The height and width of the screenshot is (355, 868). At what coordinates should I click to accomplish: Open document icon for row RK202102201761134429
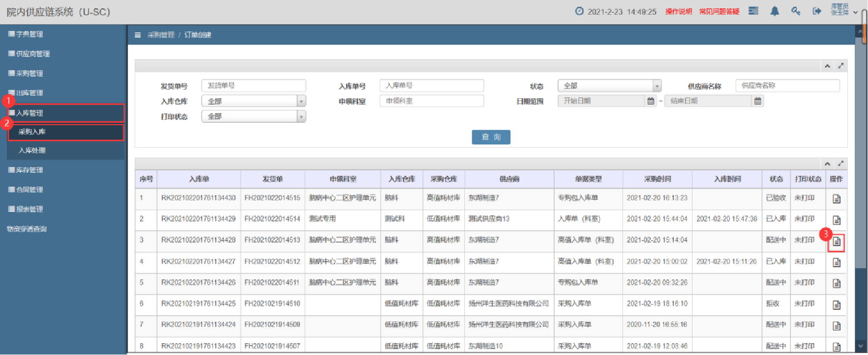click(837, 220)
